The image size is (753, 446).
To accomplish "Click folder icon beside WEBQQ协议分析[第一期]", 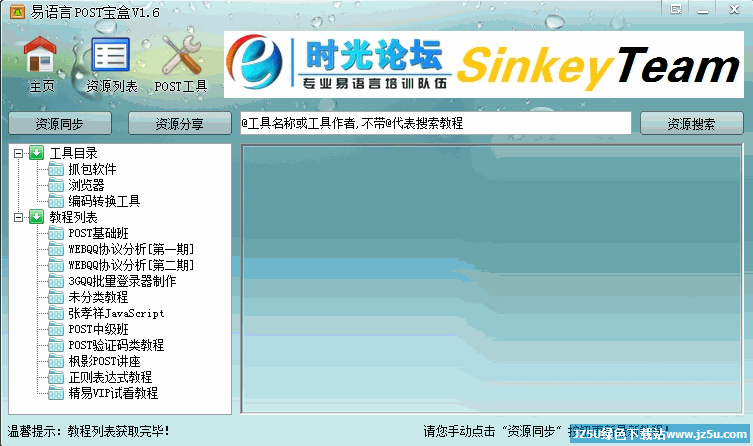I will [x=56, y=249].
